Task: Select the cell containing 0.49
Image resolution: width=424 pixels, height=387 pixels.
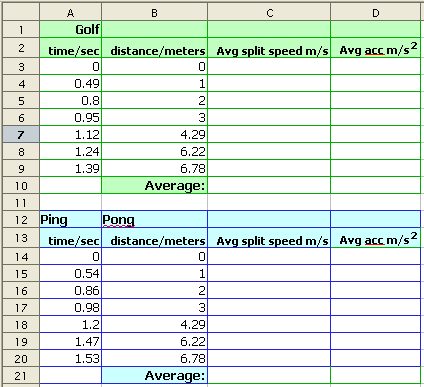Action: click(x=70, y=83)
